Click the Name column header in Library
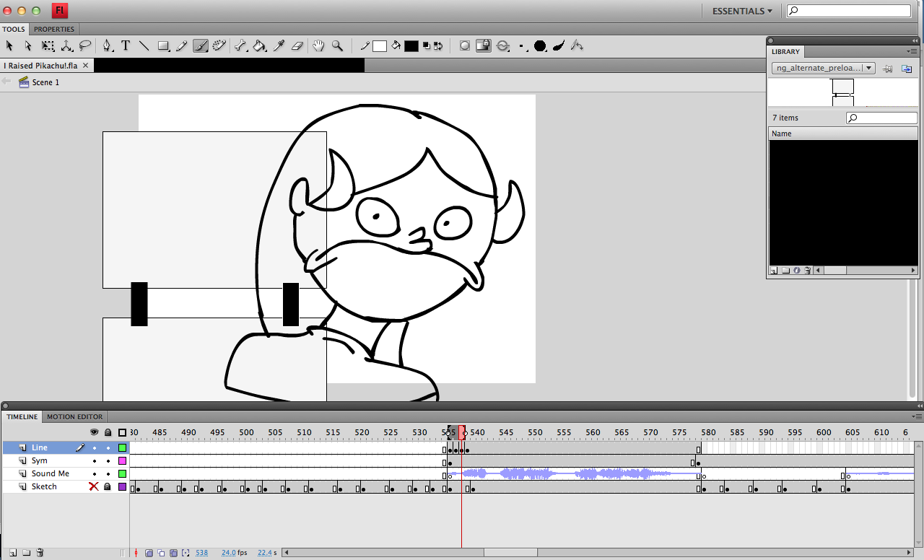The width and height of the screenshot is (924, 560). (843, 134)
